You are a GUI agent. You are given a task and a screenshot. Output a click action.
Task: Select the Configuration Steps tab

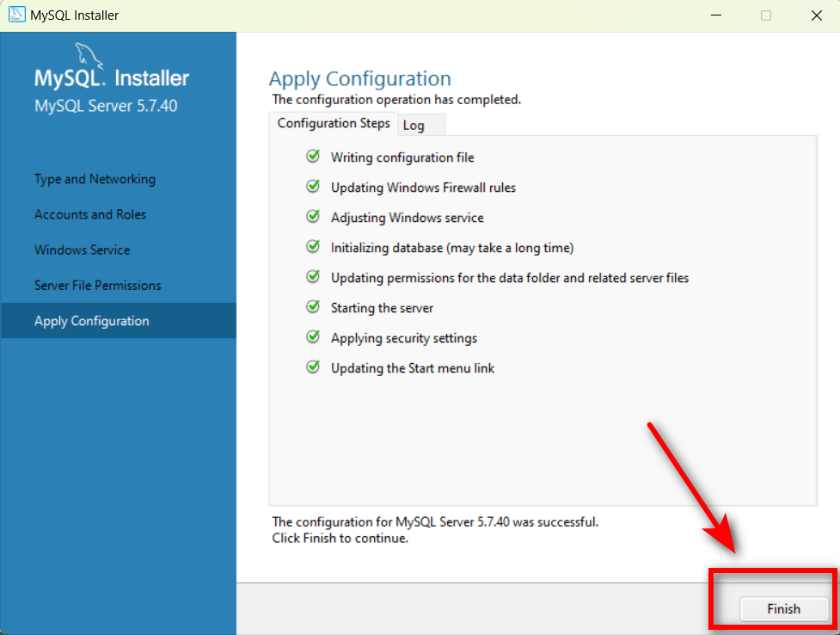(334, 123)
